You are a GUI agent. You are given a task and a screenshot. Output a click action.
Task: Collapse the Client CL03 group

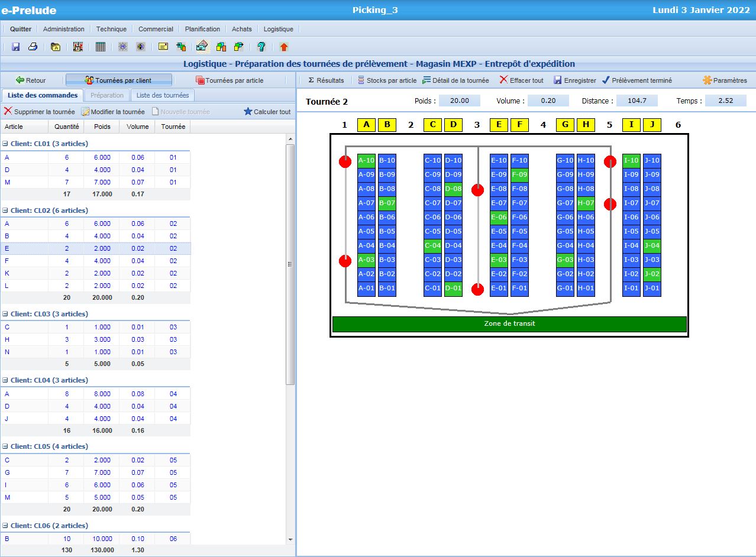pyautogui.click(x=5, y=314)
